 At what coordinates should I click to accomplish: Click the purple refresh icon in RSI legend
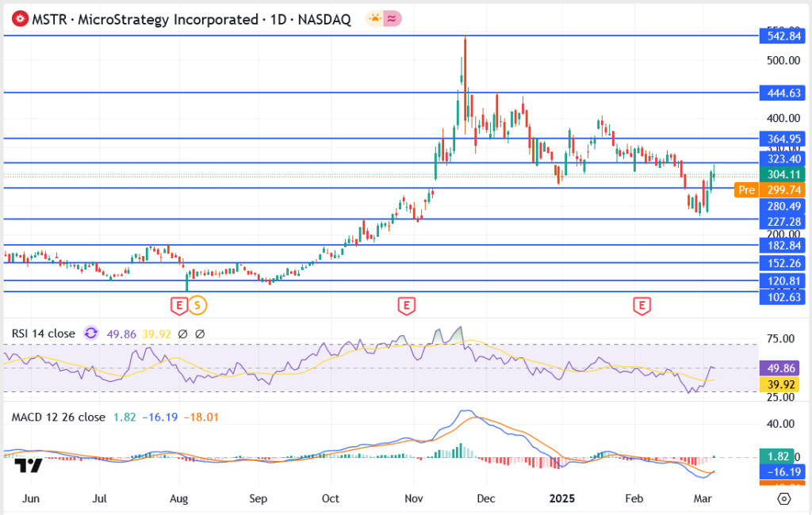[x=90, y=334]
